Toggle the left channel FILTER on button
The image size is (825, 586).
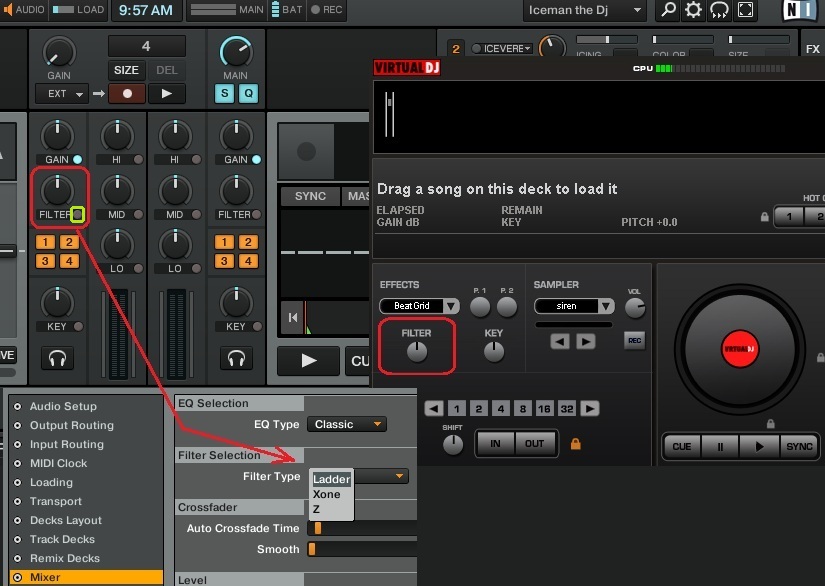(x=77, y=214)
